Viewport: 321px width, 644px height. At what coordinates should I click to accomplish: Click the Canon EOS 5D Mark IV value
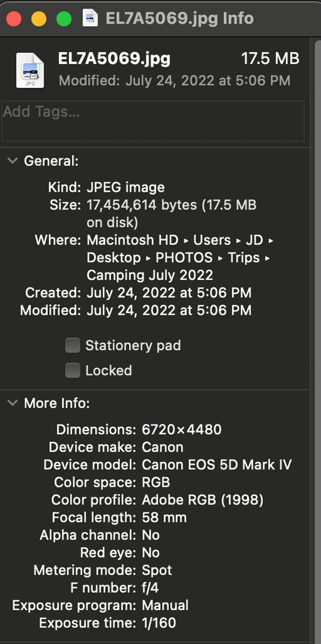pyautogui.click(x=216, y=464)
